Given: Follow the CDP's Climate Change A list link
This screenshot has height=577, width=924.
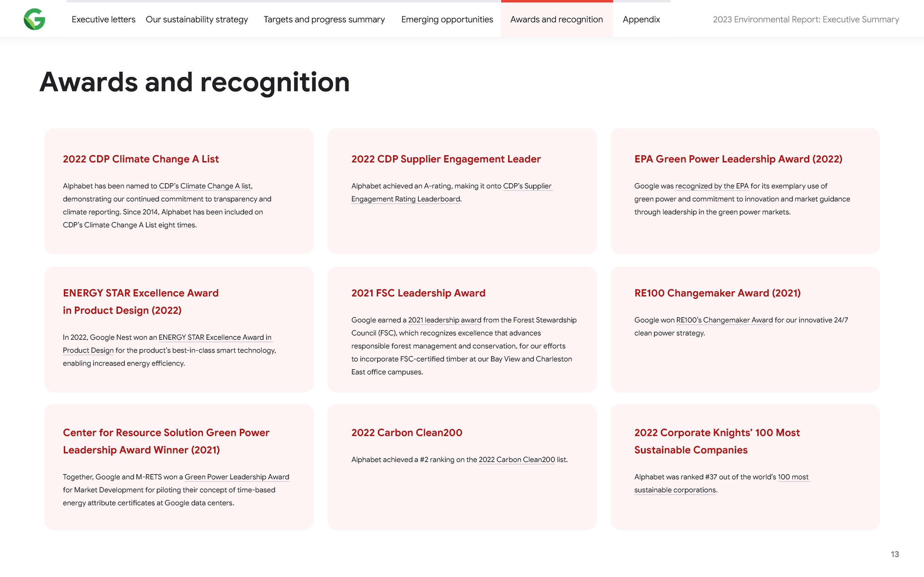Looking at the screenshot, I should tap(205, 186).
